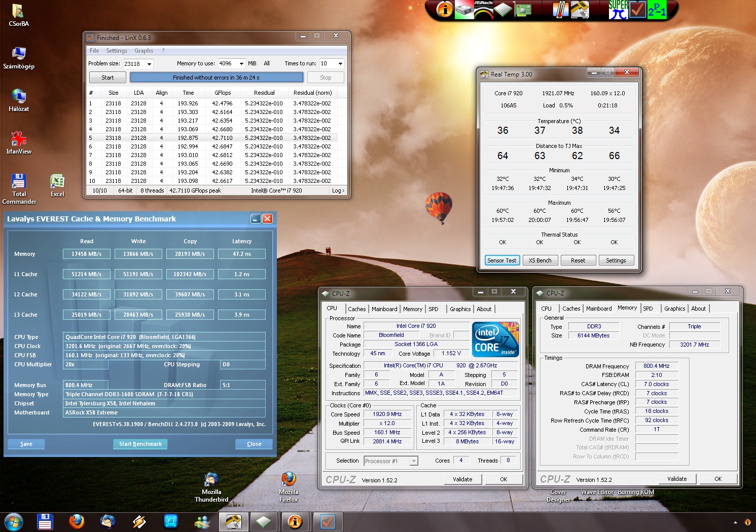Open the Excel desktop shortcut
The image size is (756, 532).
coord(57,185)
